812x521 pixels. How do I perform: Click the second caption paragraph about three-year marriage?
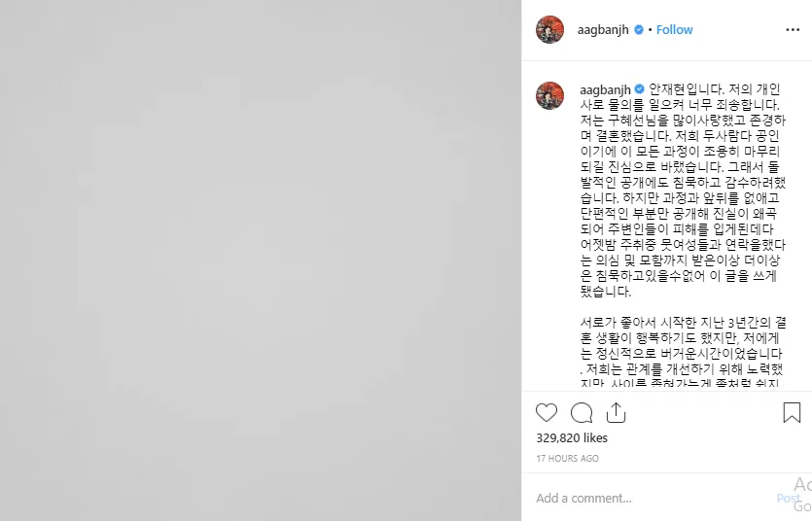(x=683, y=354)
